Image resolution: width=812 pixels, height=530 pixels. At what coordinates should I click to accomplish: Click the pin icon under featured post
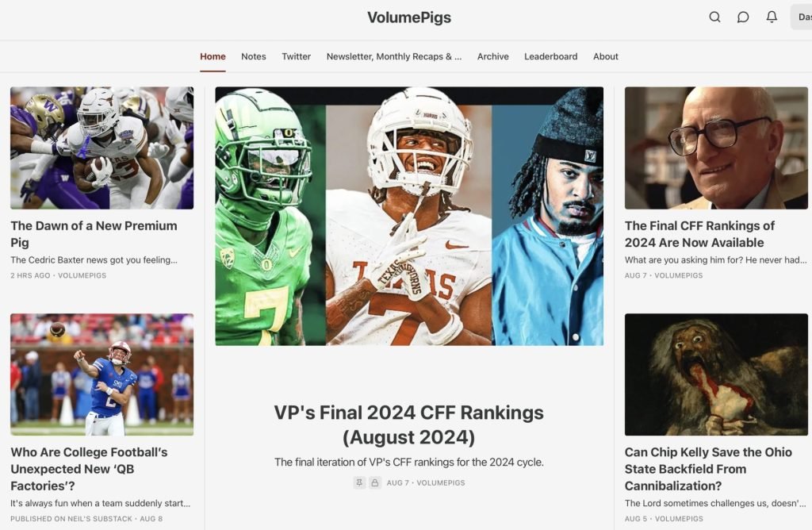(359, 482)
